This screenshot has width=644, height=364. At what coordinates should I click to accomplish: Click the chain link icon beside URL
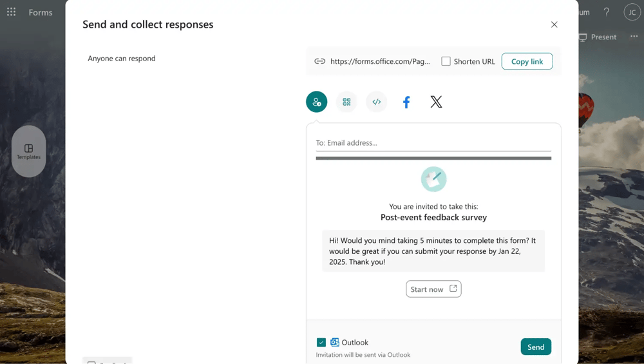[x=319, y=61]
